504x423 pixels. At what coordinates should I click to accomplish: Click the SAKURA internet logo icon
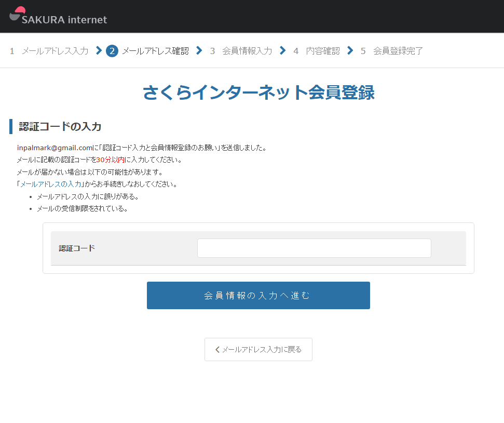17,14
